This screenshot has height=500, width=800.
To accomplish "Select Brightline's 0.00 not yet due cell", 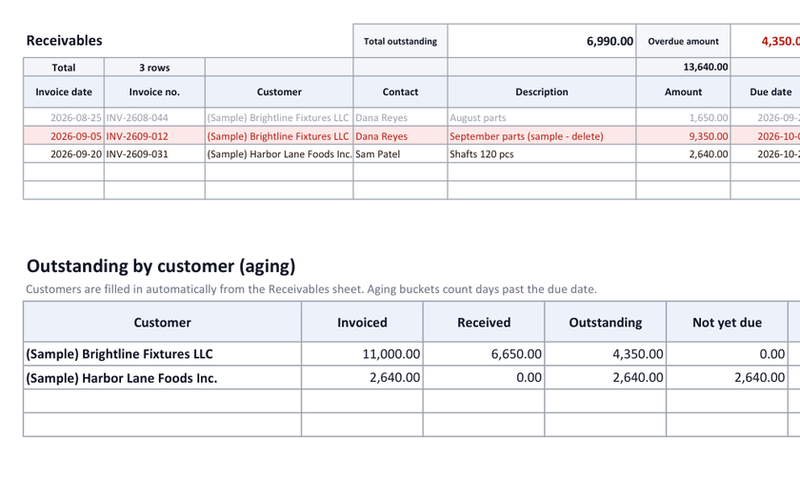I will coord(727,354).
